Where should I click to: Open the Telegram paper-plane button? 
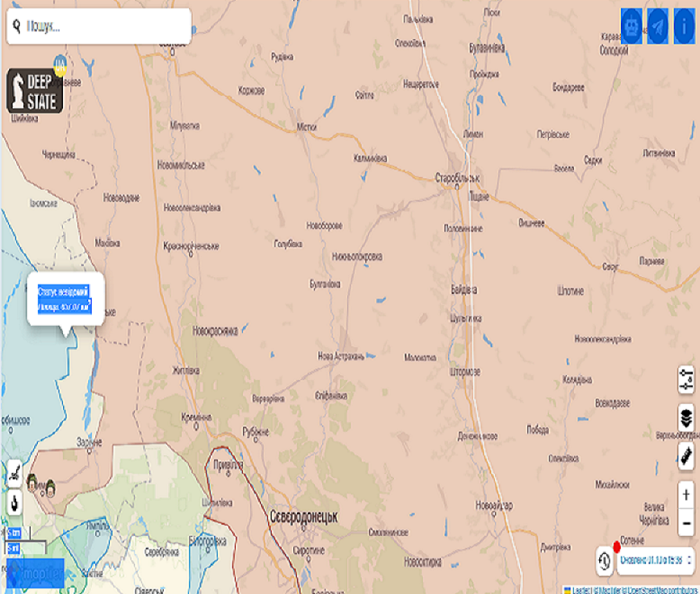click(657, 27)
